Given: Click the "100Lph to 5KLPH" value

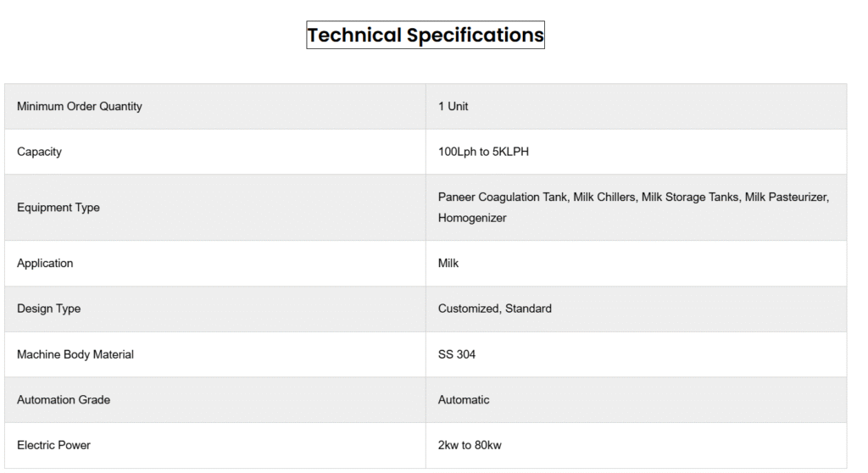Looking at the screenshot, I should click(484, 153).
